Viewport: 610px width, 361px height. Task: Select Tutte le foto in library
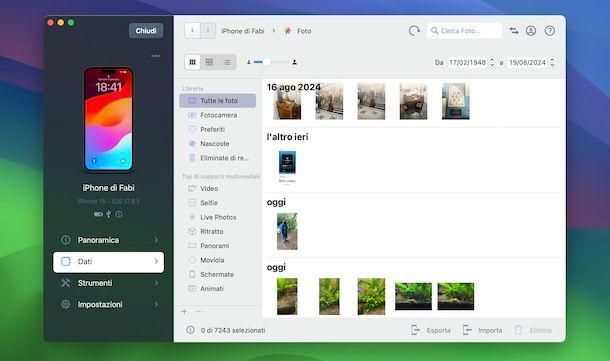pyautogui.click(x=217, y=101)
